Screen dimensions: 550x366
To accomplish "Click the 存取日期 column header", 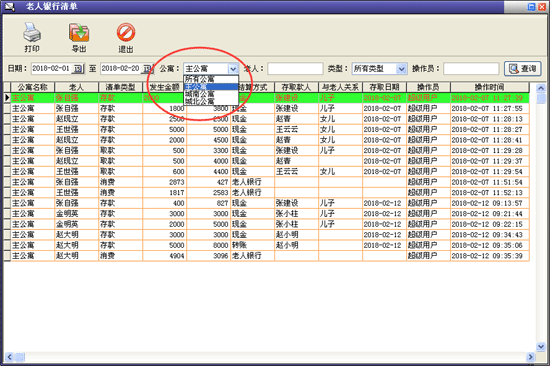I will (384, 87).
